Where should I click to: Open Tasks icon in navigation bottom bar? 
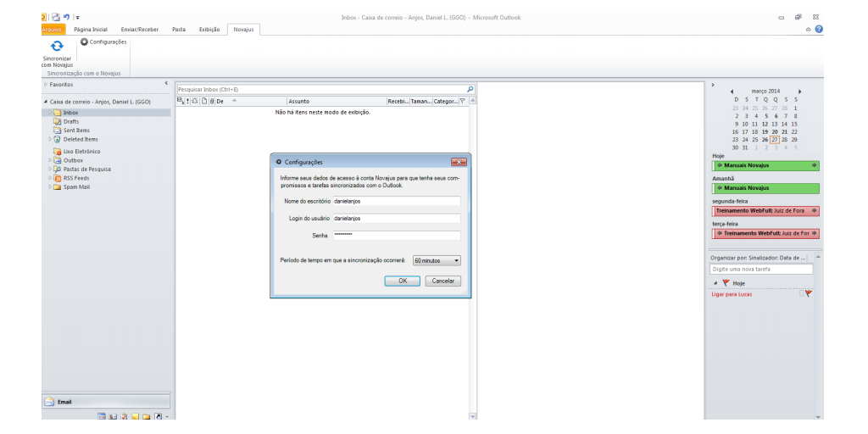coord(124,416)
